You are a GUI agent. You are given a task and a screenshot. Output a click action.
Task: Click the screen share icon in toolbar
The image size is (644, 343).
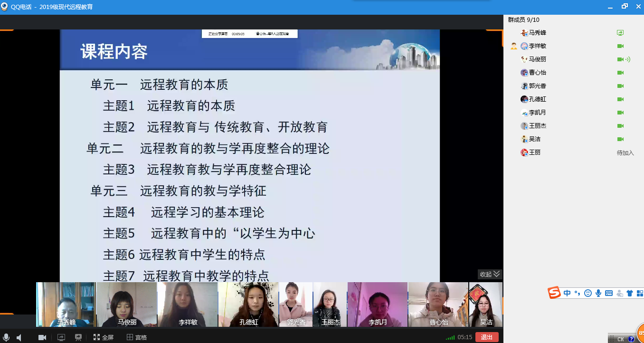pyautogui.click(x=61, y=337)
